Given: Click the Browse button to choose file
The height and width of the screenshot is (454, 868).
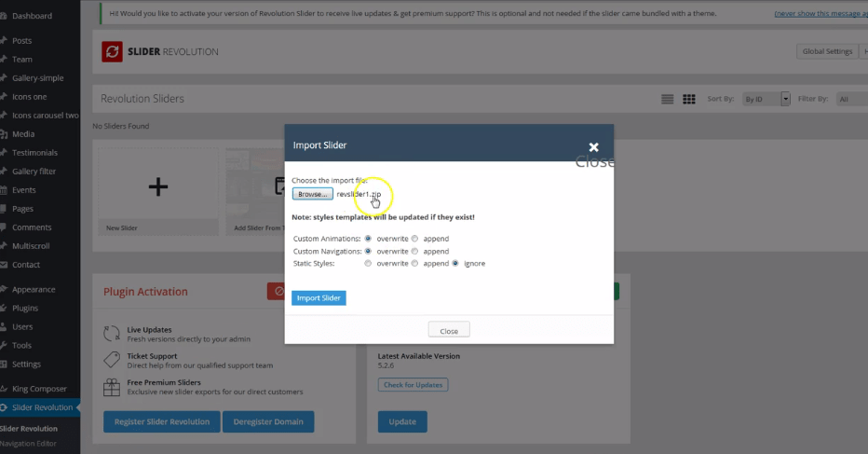Looking at the screenshot, I should pyautogui.click(x=312, y=194).
